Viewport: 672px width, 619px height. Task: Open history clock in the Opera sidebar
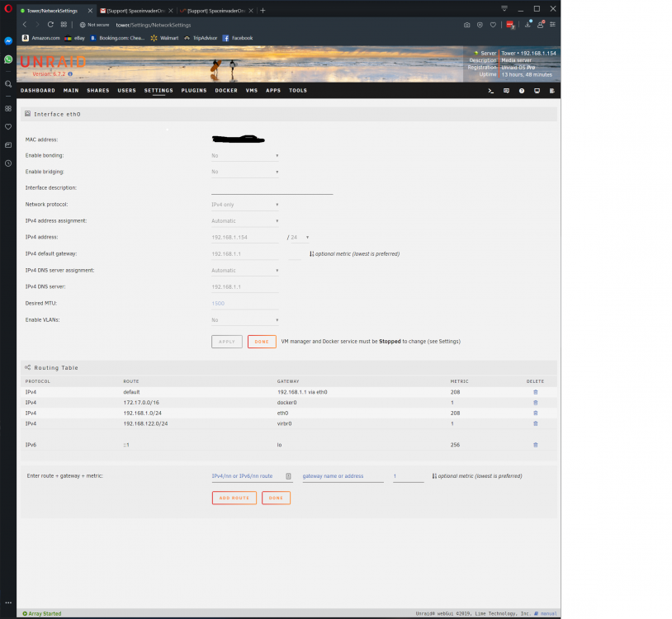pos(8,163)
